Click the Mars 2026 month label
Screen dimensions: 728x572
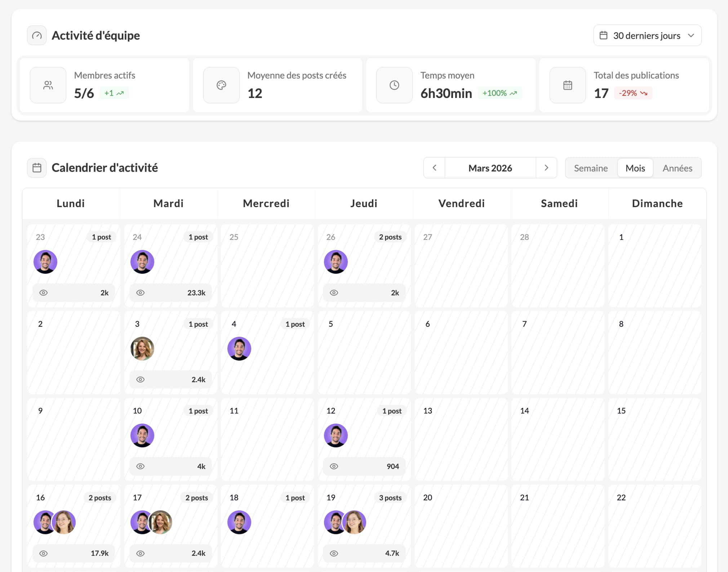click(x=490, y=168)
